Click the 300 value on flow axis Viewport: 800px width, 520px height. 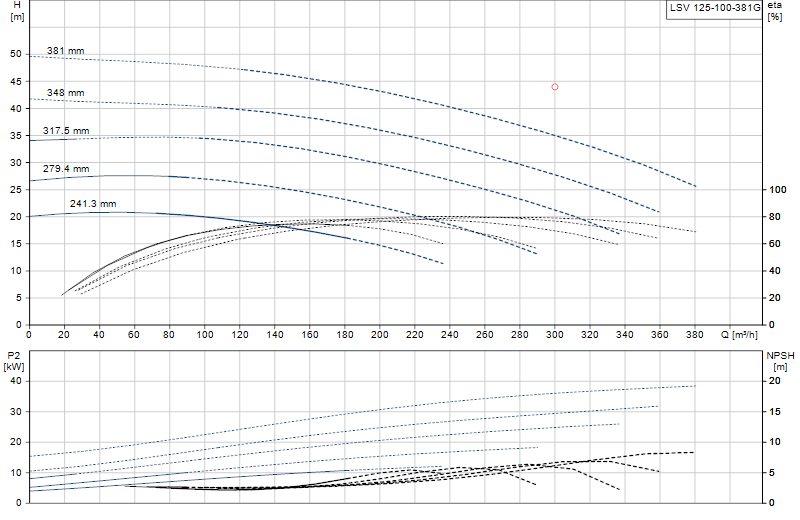(x=555, y=335)
